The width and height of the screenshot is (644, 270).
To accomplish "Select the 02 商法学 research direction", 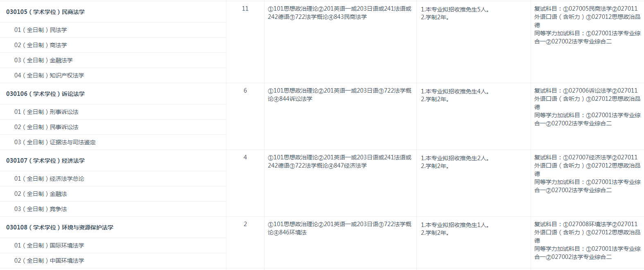I will [x=41, y=45].
